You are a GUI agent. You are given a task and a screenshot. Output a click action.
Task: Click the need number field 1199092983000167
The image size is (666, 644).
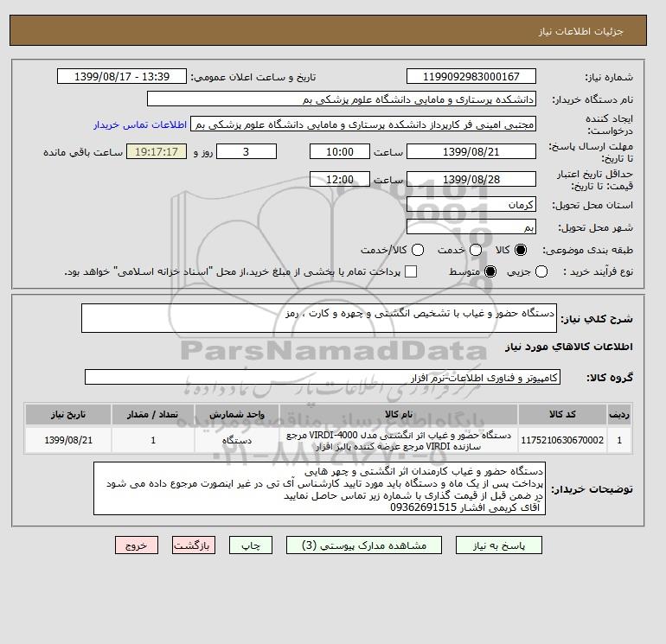[x=471, y=76]
